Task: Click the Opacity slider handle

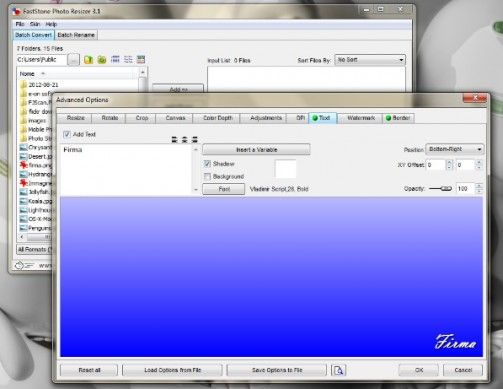Action: point(446,189)
